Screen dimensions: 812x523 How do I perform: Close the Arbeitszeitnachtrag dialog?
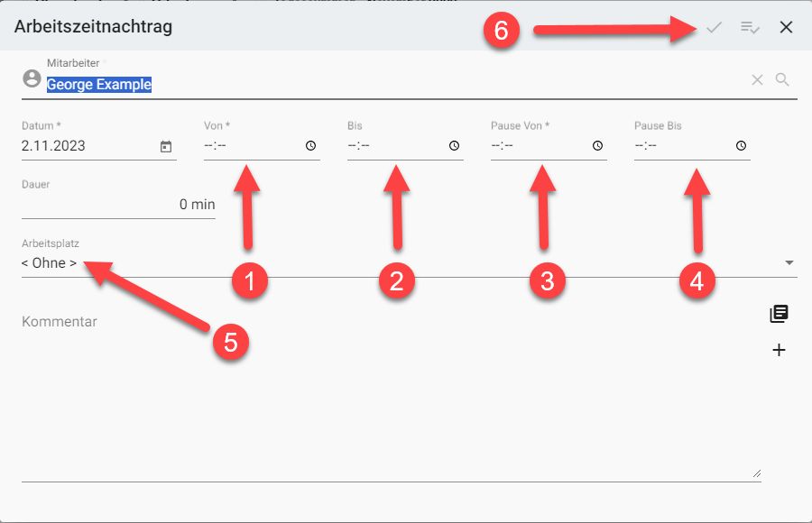pos(786,27)
